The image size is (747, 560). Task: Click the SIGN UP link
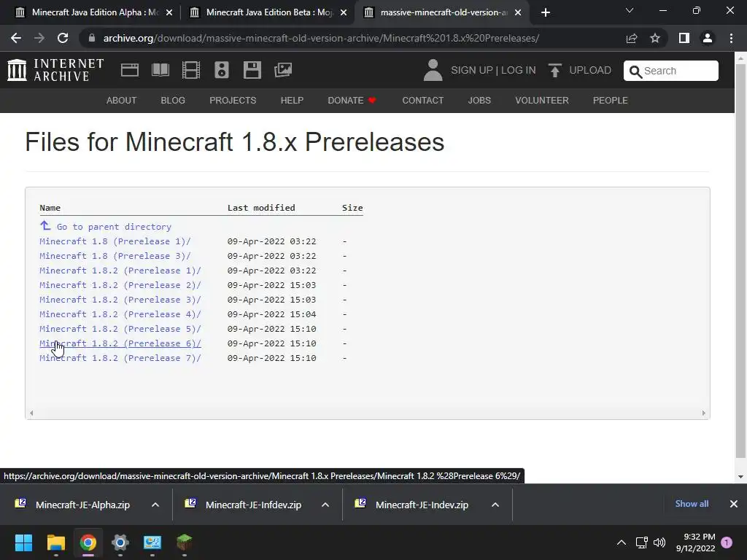472,70
